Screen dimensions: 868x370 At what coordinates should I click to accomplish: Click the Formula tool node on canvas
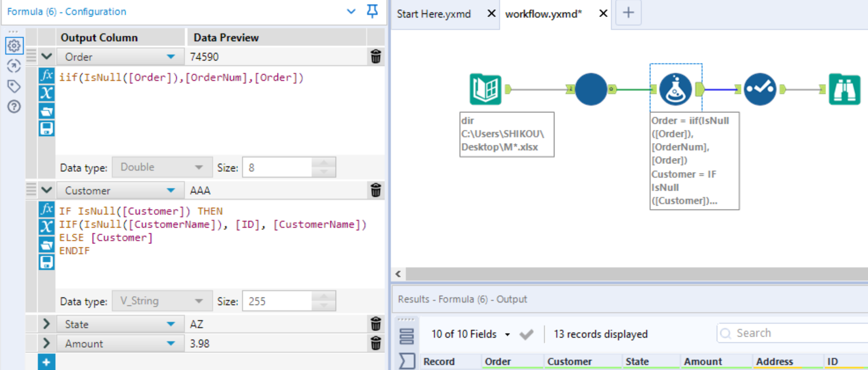pyautogui.click(x=676, y=89)
